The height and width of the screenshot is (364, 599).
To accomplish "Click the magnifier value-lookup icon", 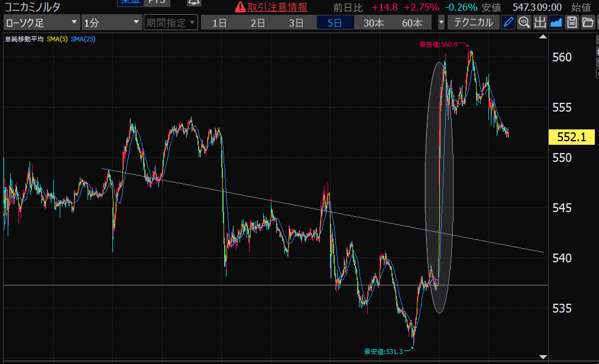I will [524, 23].
